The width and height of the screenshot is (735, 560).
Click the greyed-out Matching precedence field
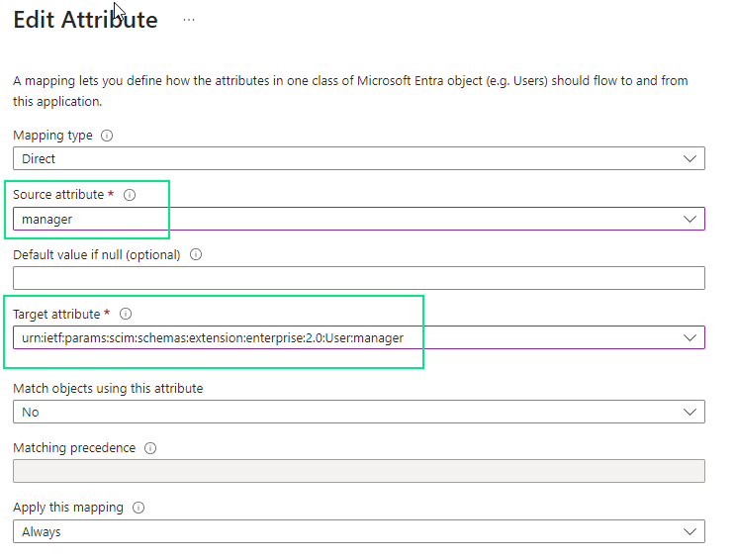click(x=358, y=471)
